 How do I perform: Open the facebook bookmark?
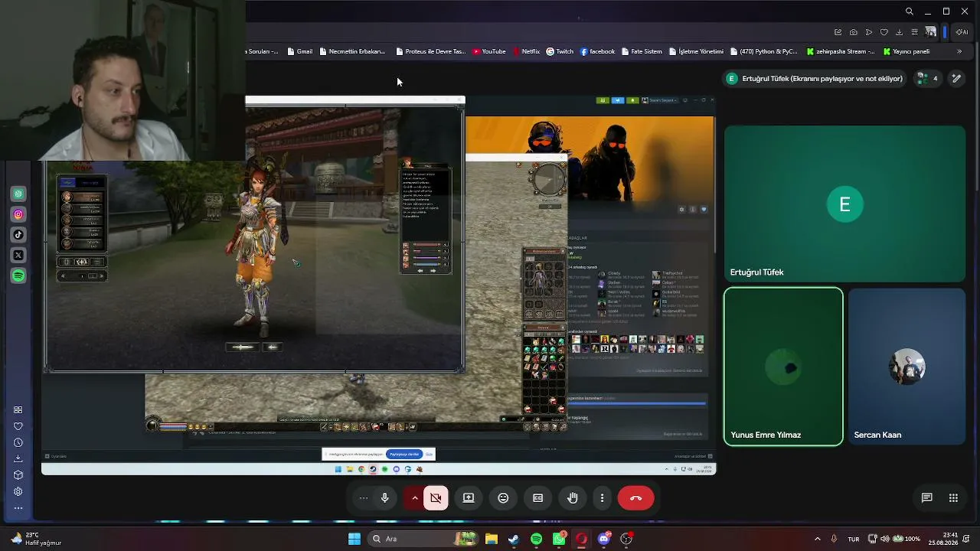click(x=597, y=51)
